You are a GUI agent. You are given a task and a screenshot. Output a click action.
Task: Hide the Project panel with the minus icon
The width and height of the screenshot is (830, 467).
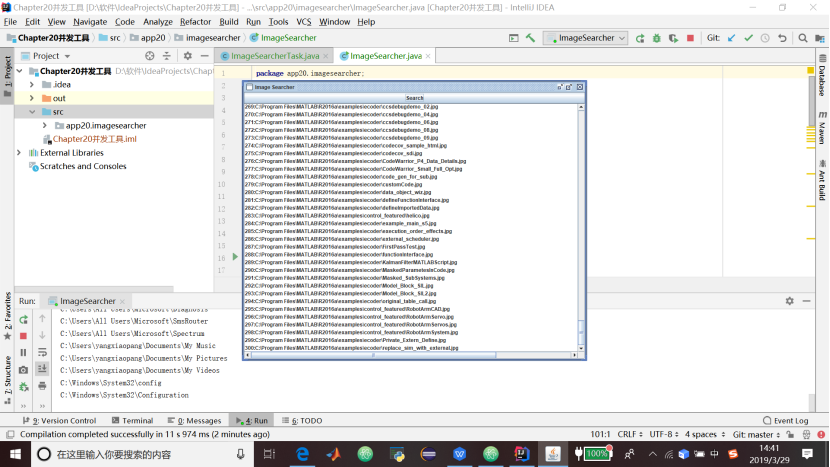coord(204,56)
